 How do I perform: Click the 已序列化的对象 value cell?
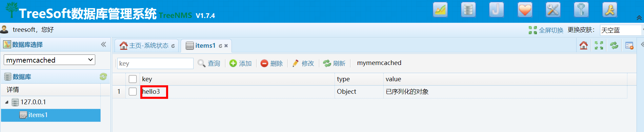(505, 92)
